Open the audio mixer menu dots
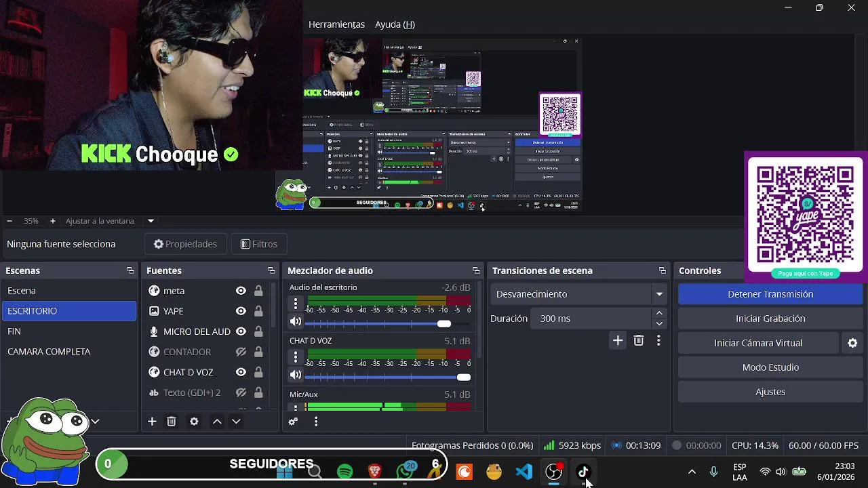The image size is (868, 488). click(316, 422)
